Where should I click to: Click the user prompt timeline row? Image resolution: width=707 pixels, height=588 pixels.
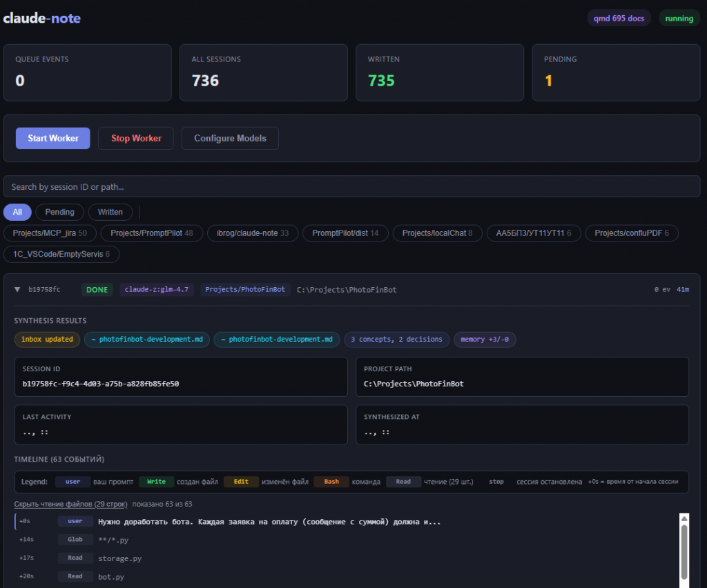click(347, 522)
